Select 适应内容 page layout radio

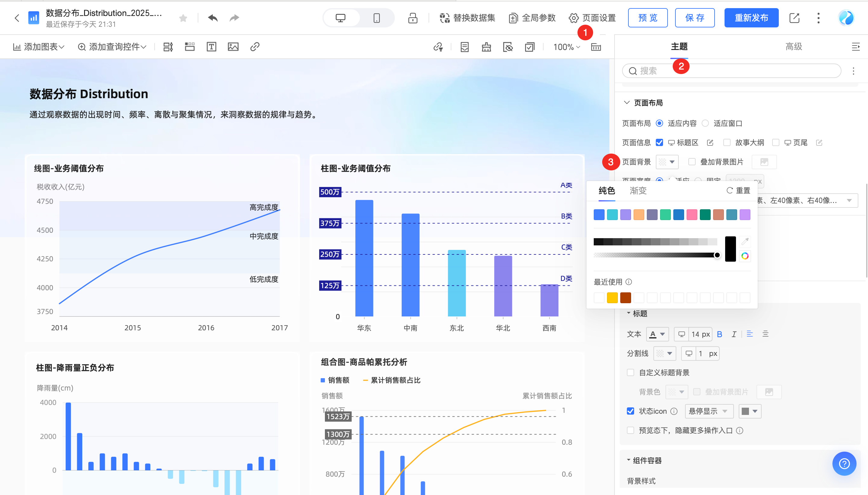(659, 123)
